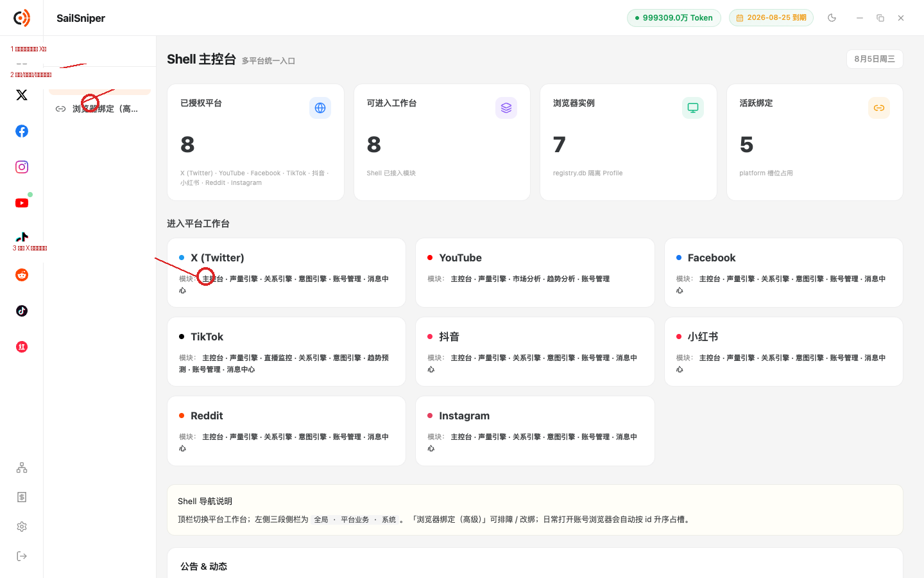Click the 'platform 槽位占用' caption

point(766,173)
